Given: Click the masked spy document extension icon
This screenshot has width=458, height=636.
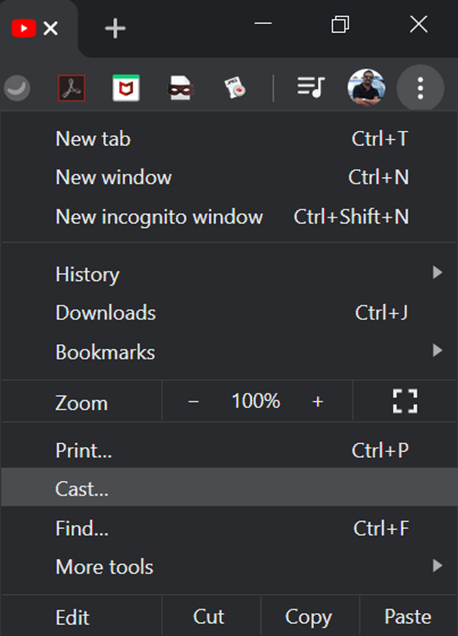Looking at the screenshot, I should coord(181,88).
